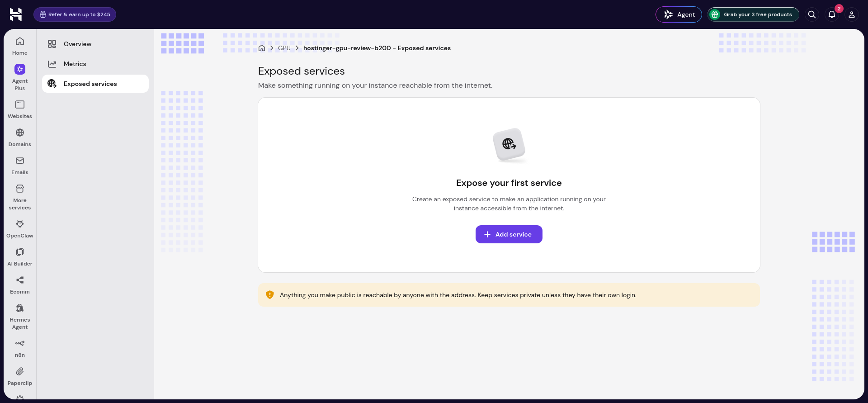
Task: Click the Add service button
Action: click(509, 234)
